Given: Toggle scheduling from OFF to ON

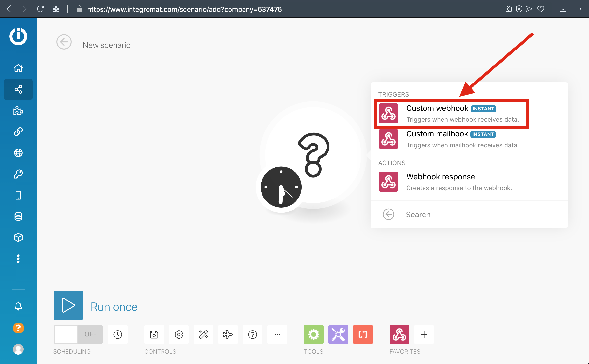Looking at the screenshot, I should click(x=78, y=334).
